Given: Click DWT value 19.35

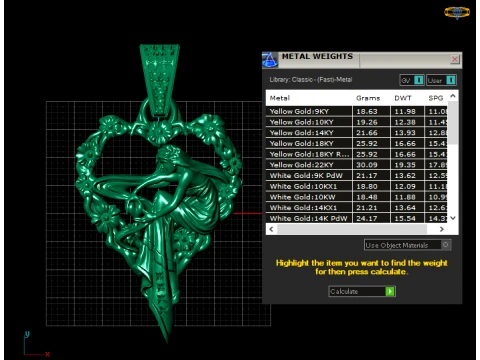Looking at the screenshot, I should 405,165.
